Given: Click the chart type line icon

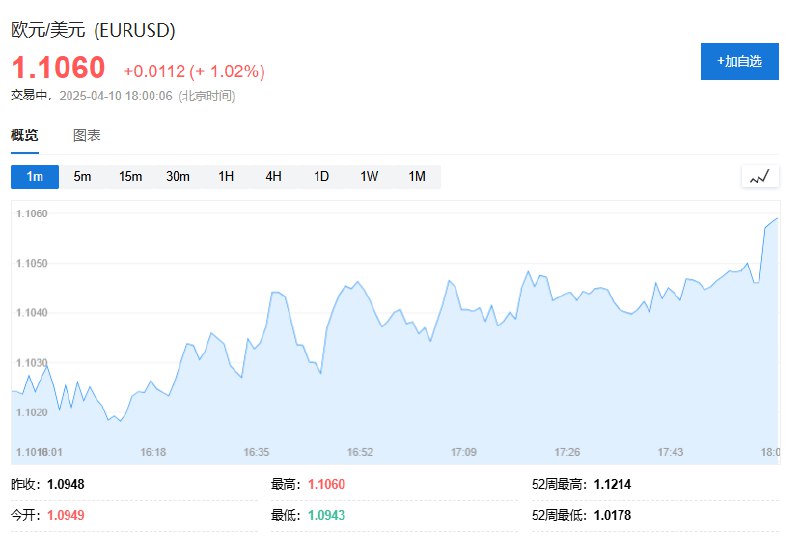Looking at the screenshot, I should [x=760, y=176].
